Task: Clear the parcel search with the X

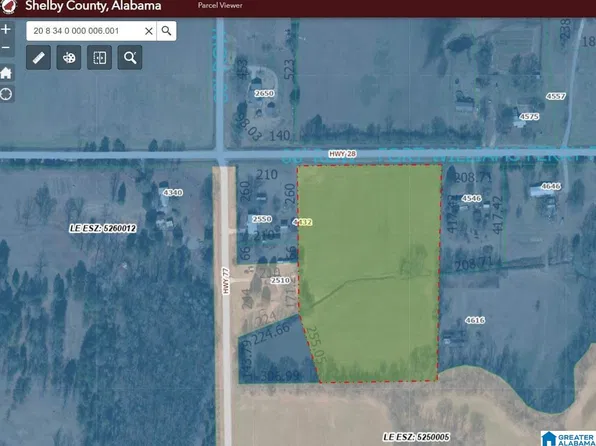Action: coord(149,31)
